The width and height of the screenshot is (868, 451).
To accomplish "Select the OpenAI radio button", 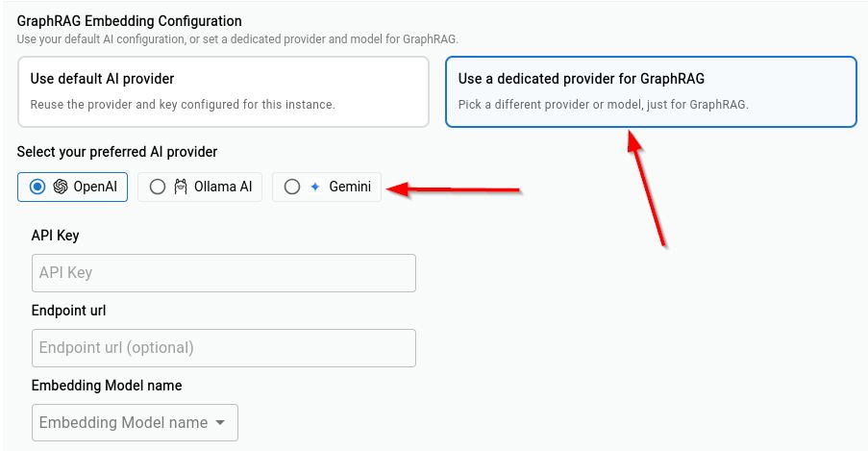I will 37,187.
